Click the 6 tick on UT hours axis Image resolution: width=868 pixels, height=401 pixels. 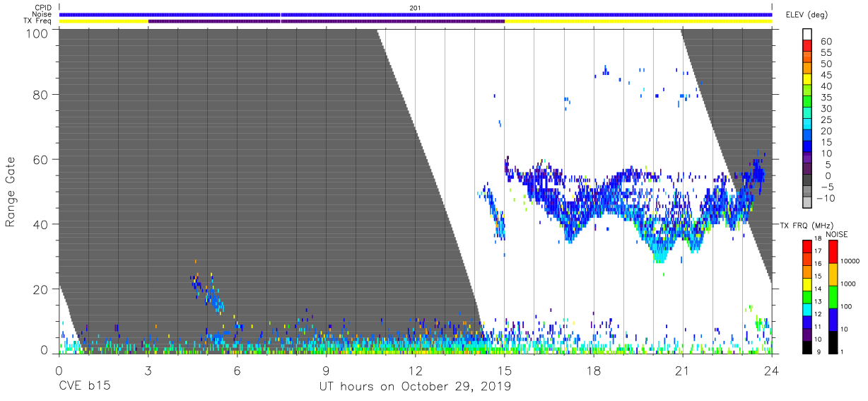pos(237,371)
